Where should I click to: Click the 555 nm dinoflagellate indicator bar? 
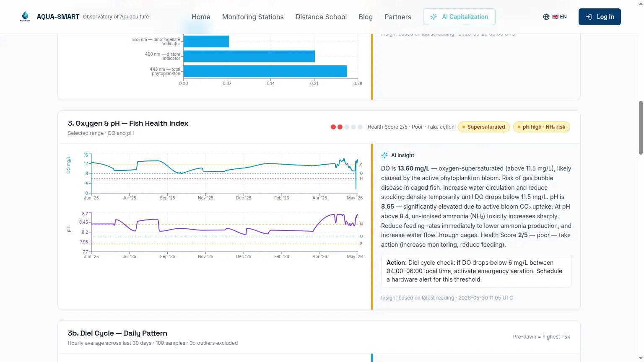[x=206, y=41]
